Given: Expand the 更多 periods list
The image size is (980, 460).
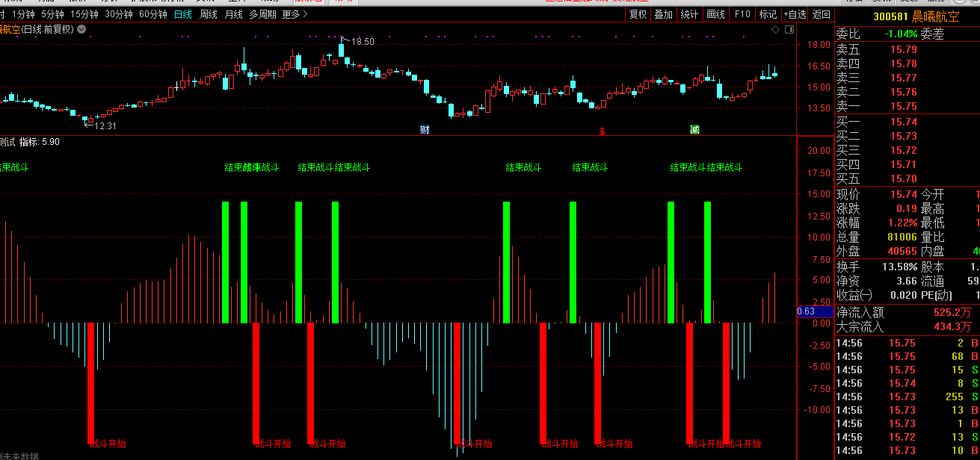Looking at the screenshot, I should point(295,14).
